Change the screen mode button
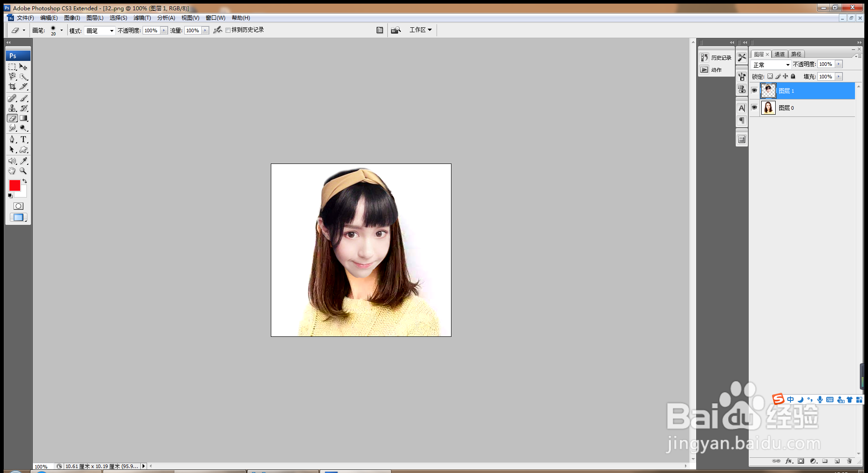The width and height of the screenshot is (868, 473). click(18, 217)
